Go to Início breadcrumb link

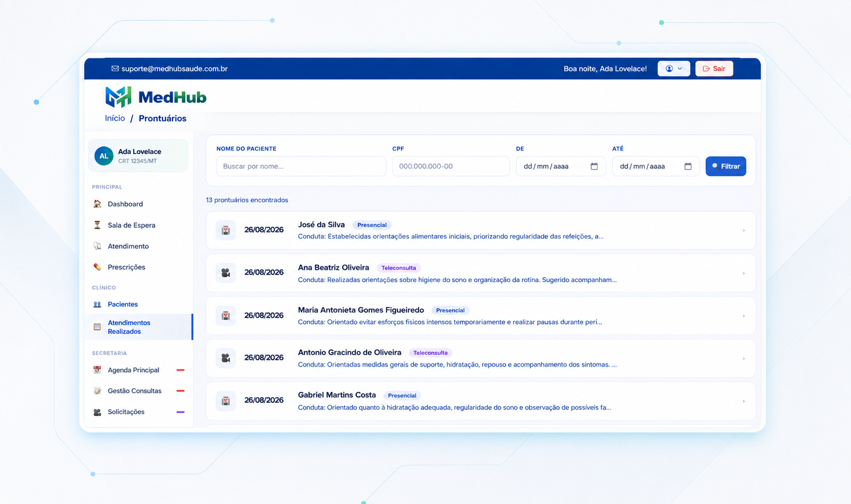point(115,118)
